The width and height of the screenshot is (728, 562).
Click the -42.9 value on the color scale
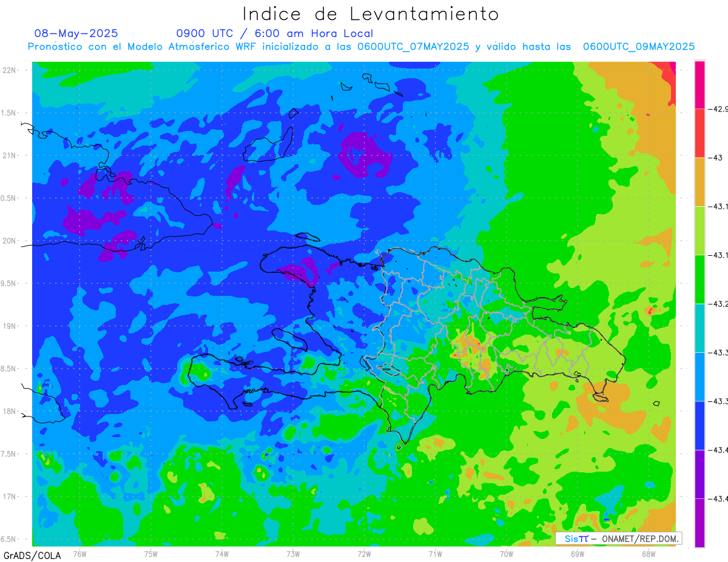tap(718, 109)
